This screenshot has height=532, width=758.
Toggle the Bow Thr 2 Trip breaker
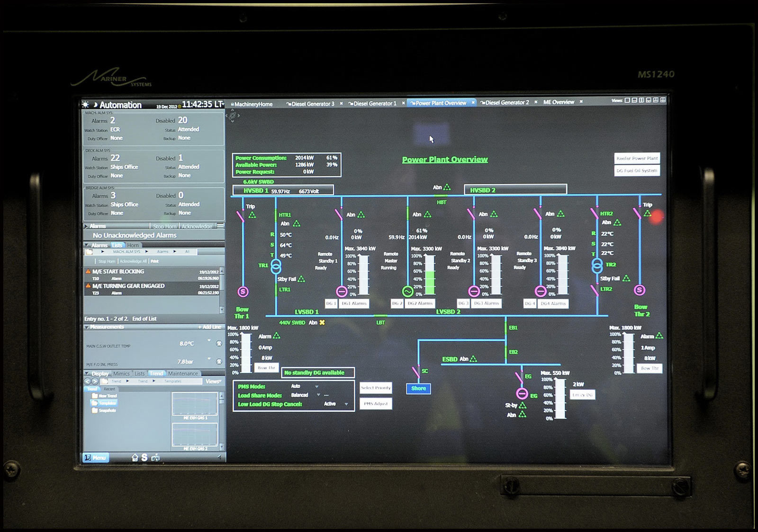[x=637, y=213]
